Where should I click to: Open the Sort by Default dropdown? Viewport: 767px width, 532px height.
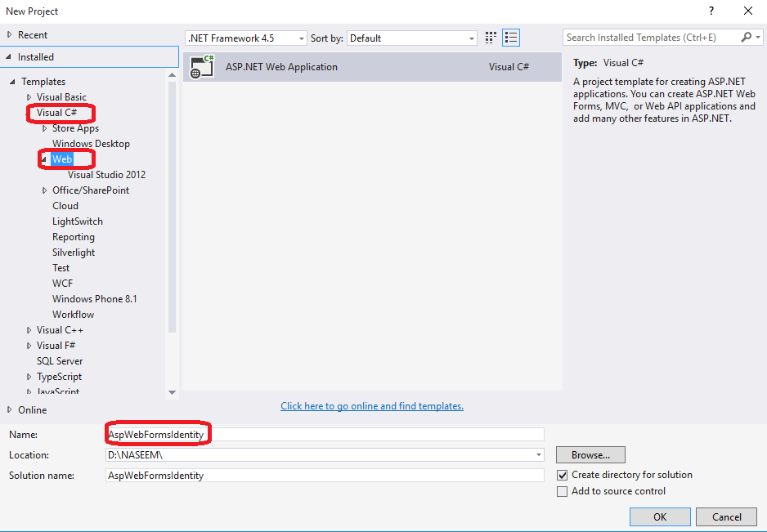pyautogui.click(x=412, y=38)
